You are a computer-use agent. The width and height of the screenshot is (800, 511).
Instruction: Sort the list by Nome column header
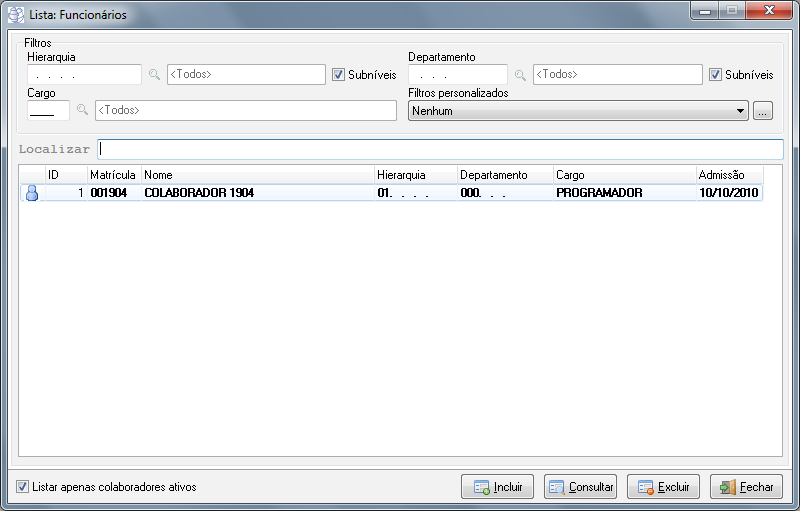click(x=257, y=175)
